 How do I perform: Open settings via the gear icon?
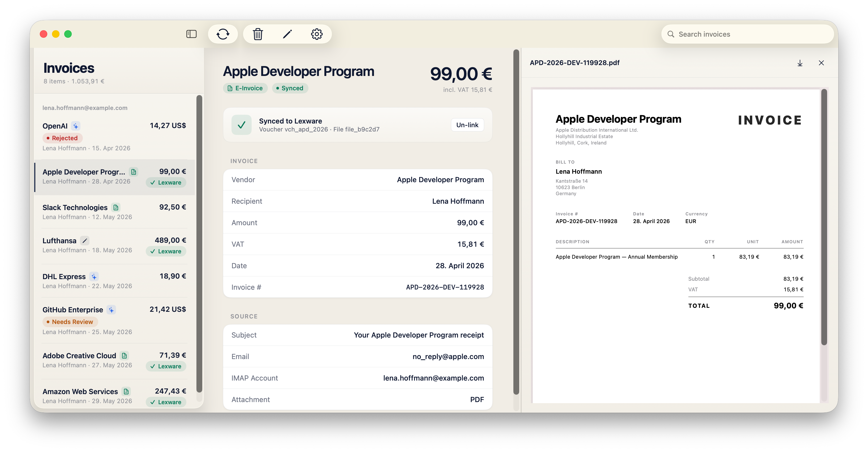(316, 34)
